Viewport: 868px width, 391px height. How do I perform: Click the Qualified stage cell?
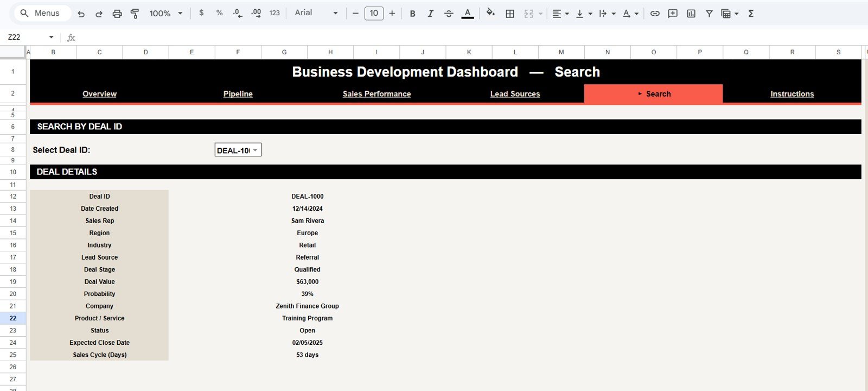308,269
